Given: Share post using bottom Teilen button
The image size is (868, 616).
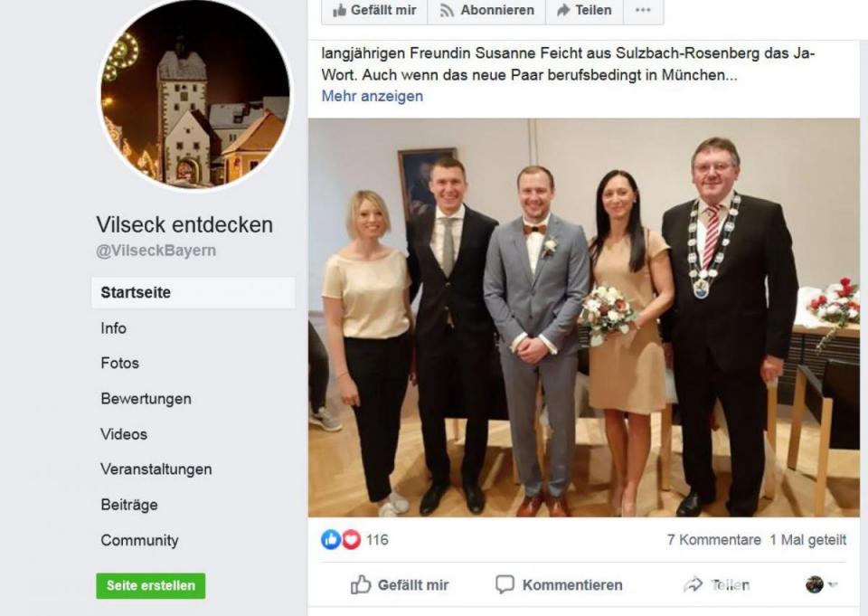Looking at the screenshot, I should pyautogui.click(x=717, y=585).
